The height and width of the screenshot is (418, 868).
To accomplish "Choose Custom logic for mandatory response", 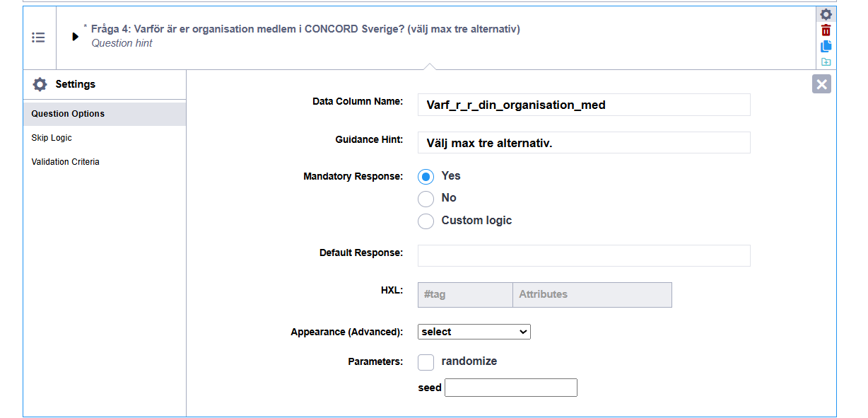I will (426, 221).
